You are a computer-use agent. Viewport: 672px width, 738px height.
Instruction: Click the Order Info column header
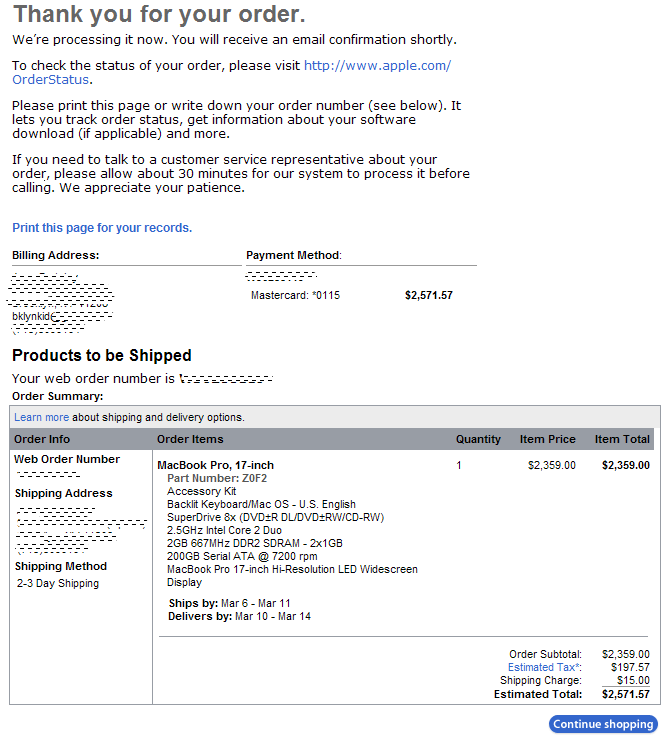pyautogui.click(x=42, y=439)
